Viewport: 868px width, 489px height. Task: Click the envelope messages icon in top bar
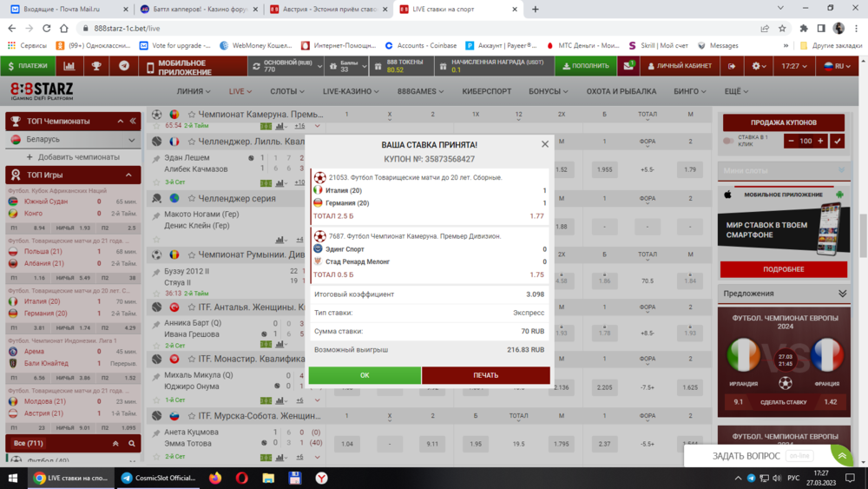coord(628,66)
